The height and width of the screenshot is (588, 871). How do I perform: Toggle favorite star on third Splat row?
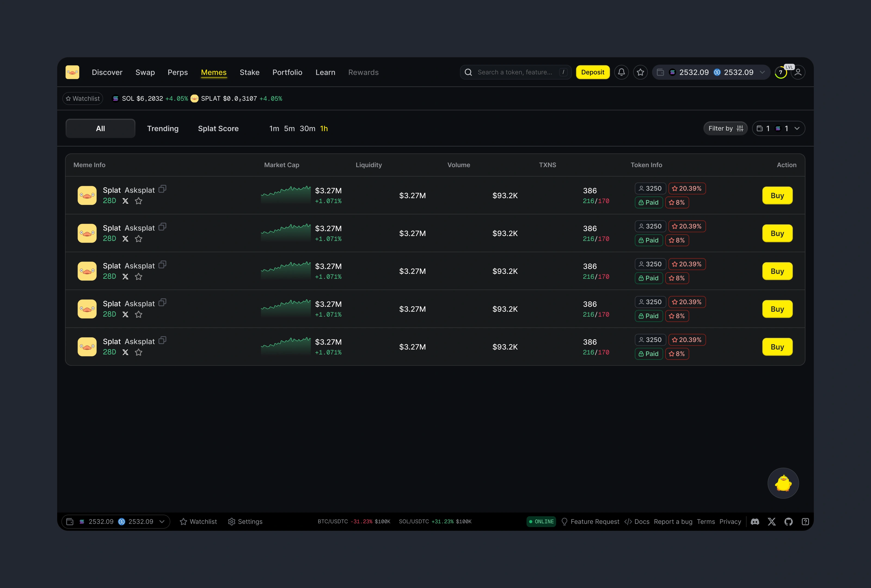[139, 277]
